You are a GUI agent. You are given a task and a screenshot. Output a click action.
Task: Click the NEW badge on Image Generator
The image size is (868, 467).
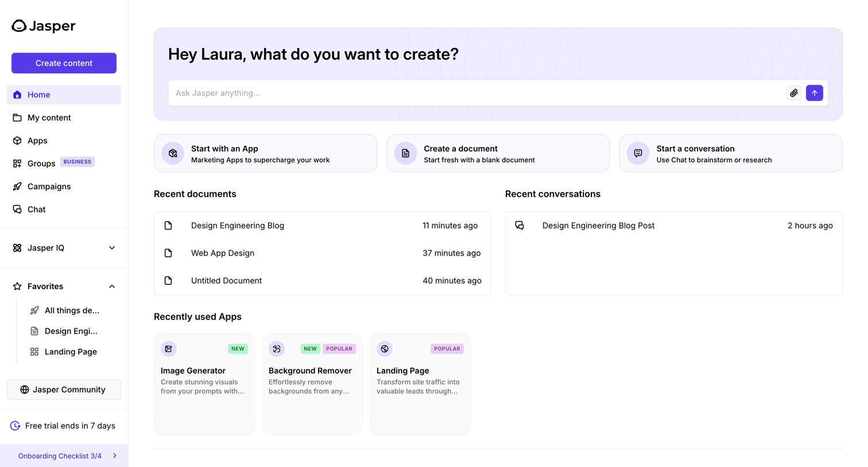[238, 349]
